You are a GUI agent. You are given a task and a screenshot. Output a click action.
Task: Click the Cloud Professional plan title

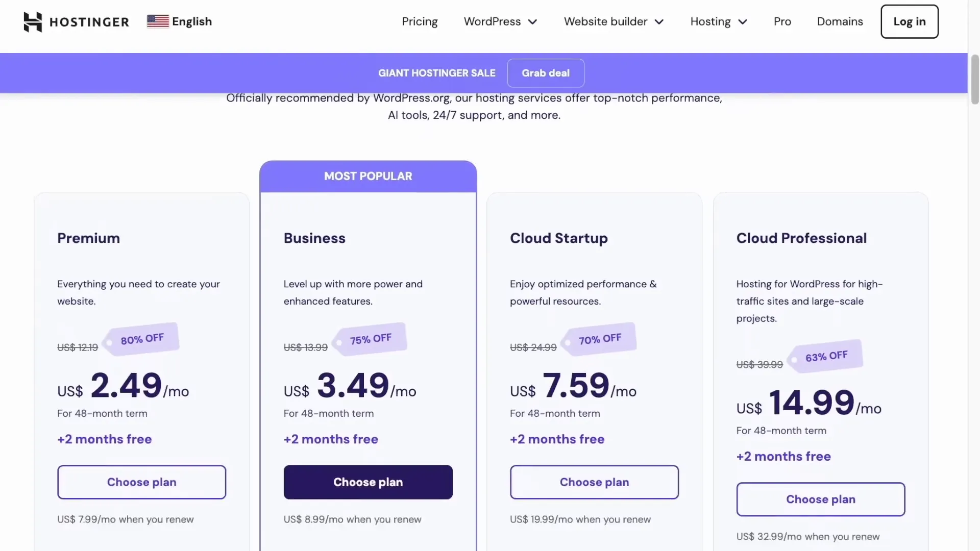tap(801, 238)
